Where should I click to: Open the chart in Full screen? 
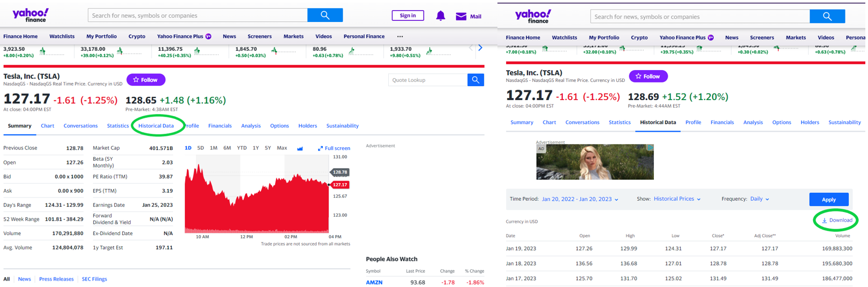[x=334, y=148]
